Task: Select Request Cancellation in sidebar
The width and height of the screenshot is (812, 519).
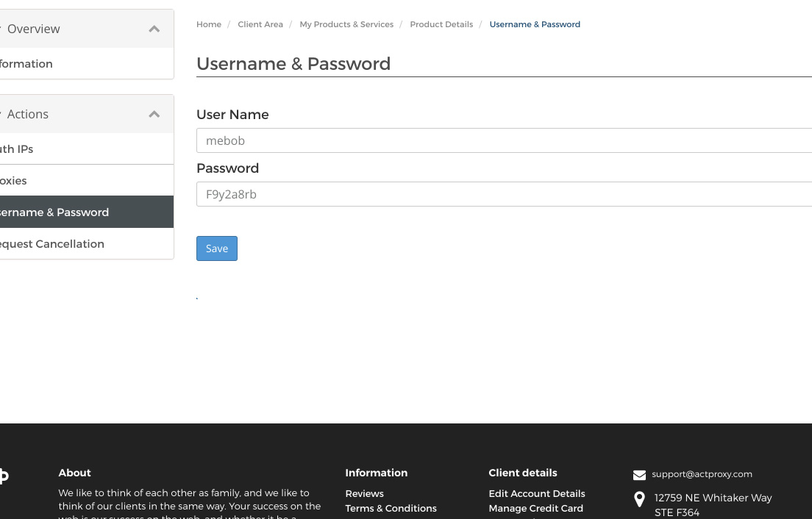Action: [x=51, y=244]
